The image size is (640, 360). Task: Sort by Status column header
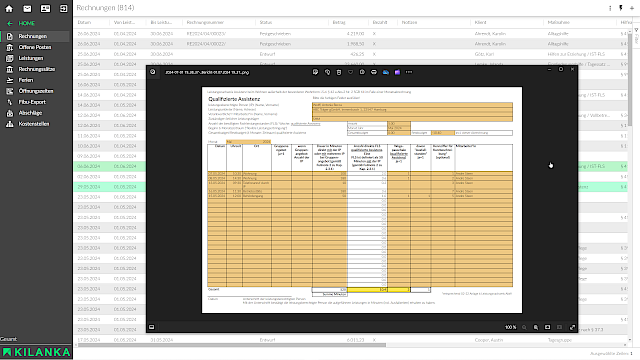(265, 22)
